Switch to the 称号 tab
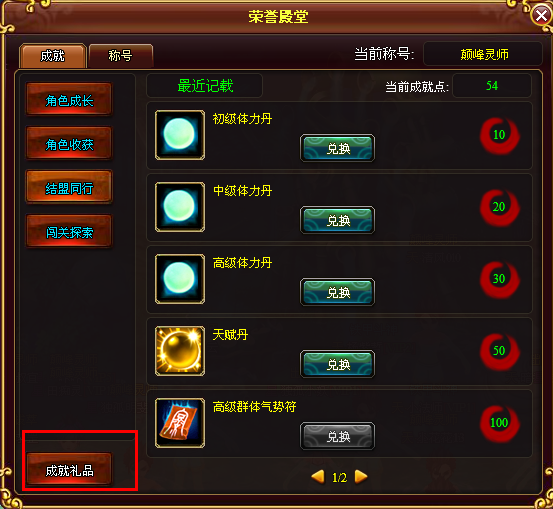This screenshot has width=553, height=509. point(121,56)
